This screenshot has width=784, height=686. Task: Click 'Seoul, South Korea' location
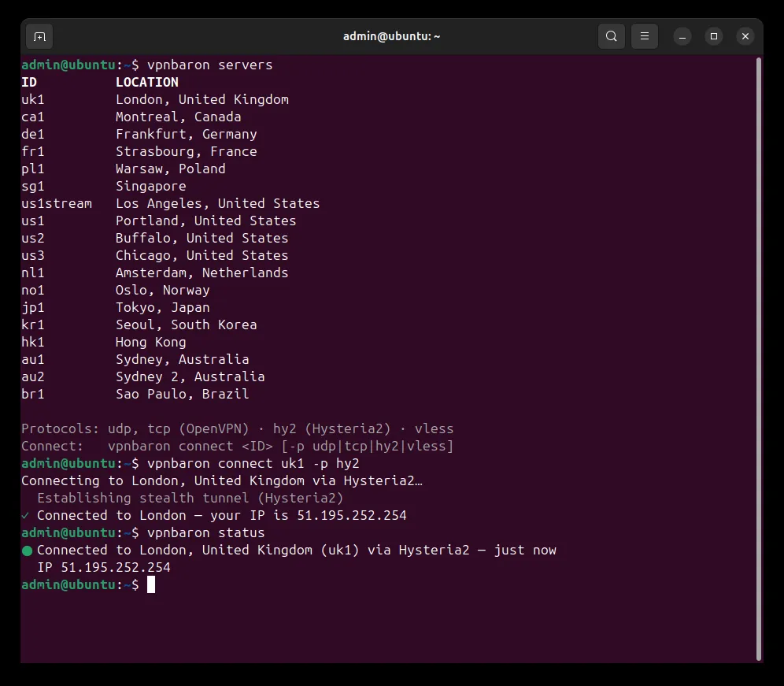pos(187,324)
